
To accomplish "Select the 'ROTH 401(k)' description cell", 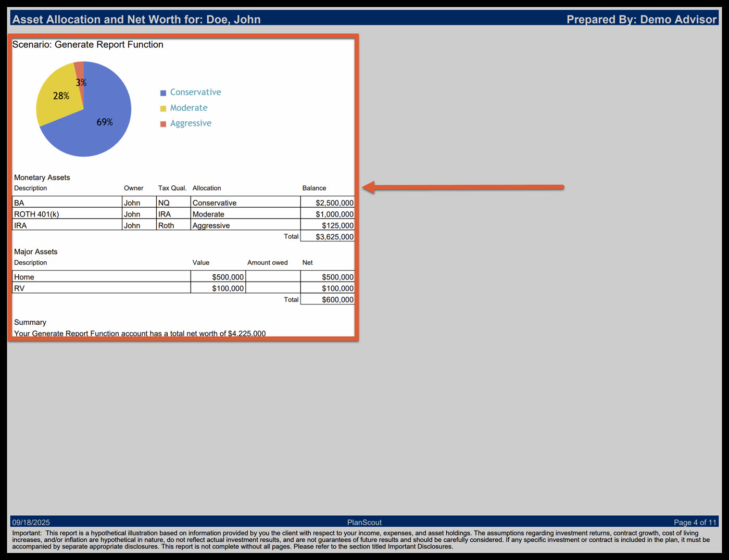I will [67, 214].
